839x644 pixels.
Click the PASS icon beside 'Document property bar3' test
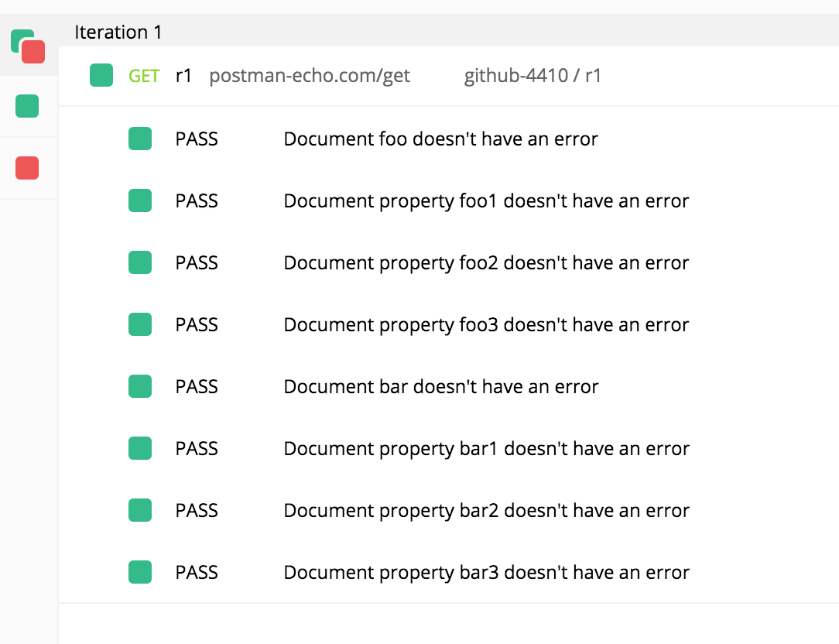tap(140, 572)
